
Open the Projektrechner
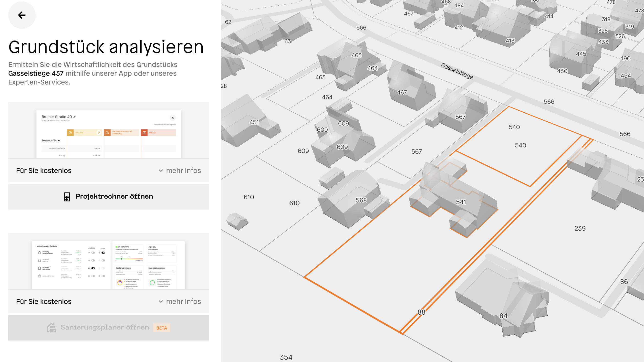[x=108, y=197]
